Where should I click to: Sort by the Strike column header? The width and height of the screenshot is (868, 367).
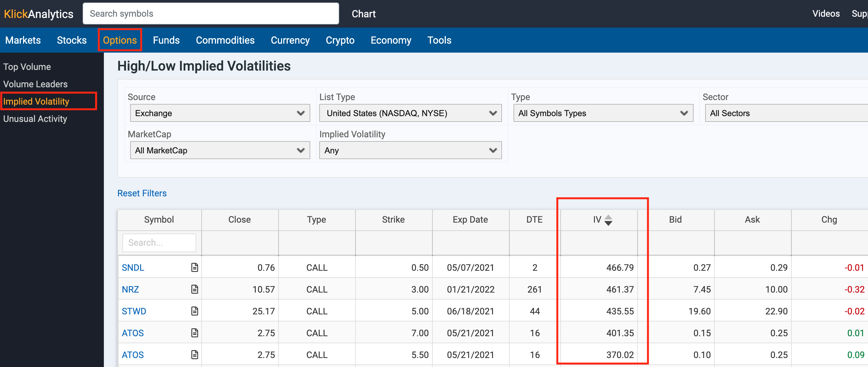pyautogui.click(x=393, y=220)
